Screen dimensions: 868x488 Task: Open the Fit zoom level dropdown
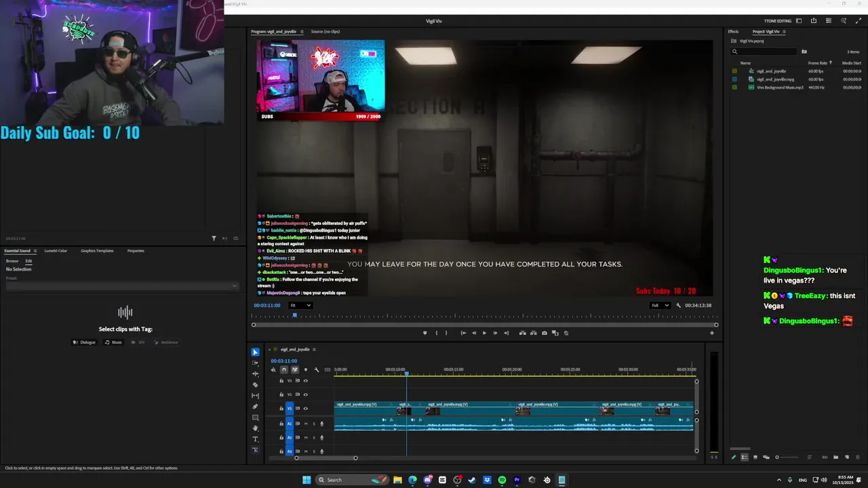300,305
